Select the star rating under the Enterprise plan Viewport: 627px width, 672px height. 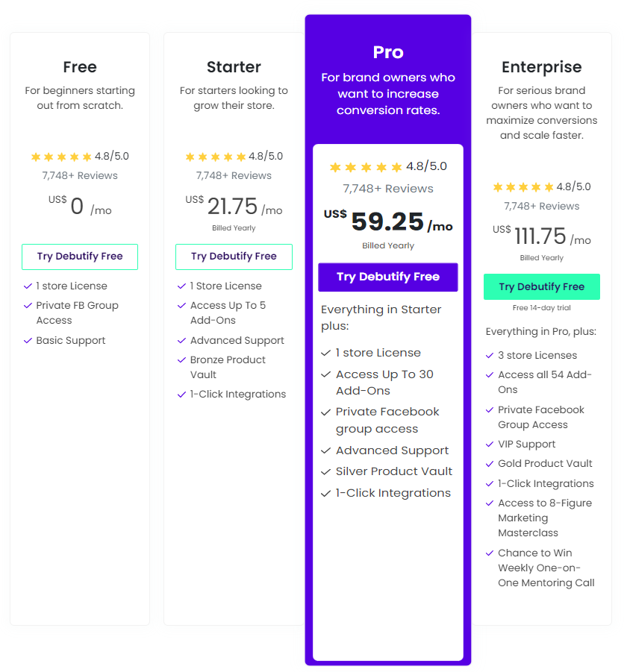tap(523, 186)
